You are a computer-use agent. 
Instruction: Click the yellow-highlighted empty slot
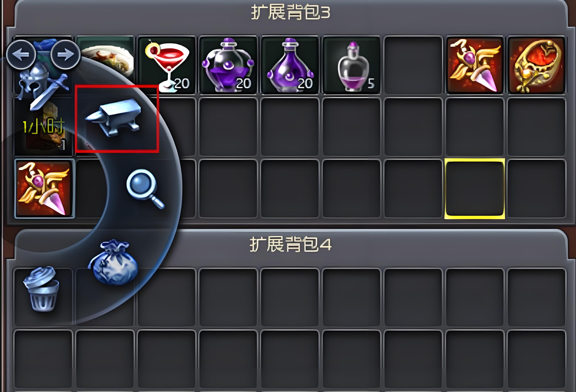[475, 189]
